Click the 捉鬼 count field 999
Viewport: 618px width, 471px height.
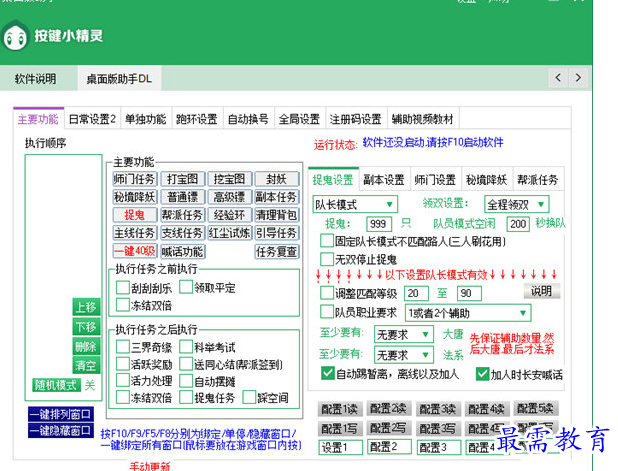(x=379, y=224)
